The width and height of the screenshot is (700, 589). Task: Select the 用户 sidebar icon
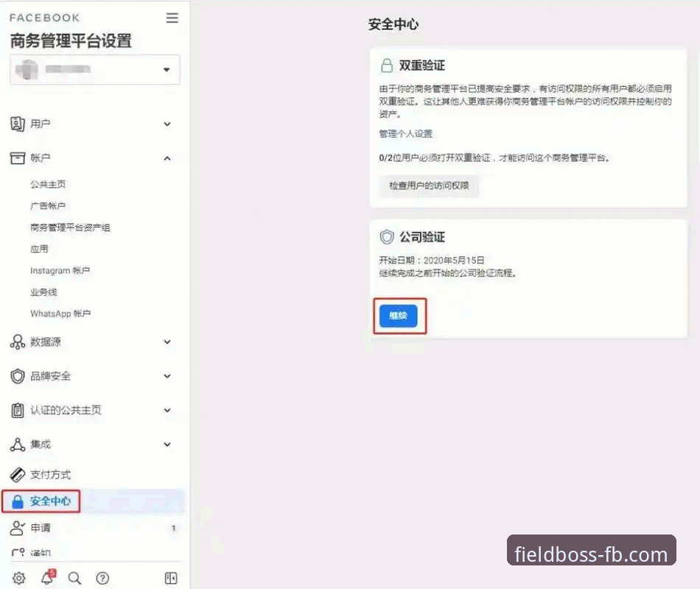pos(18,124)
